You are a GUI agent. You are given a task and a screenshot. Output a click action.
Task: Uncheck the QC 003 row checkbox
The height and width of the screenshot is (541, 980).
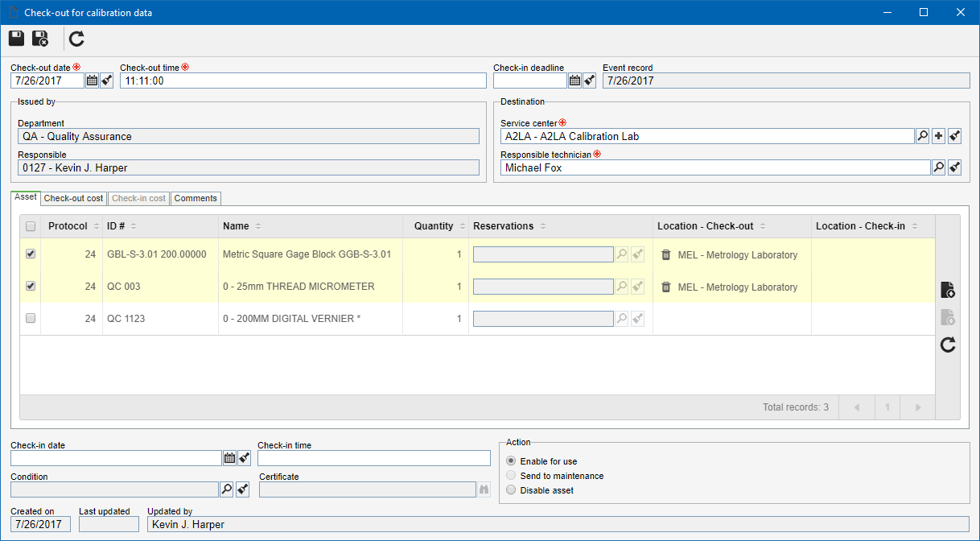tap(31, 286)
